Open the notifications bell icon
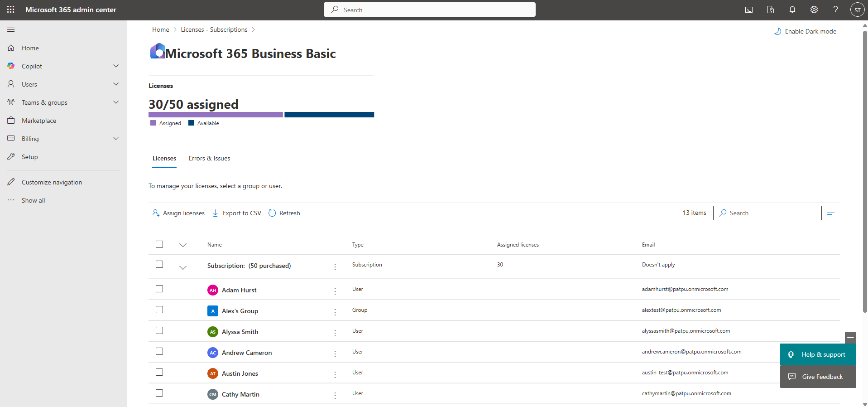 [792, 10]
